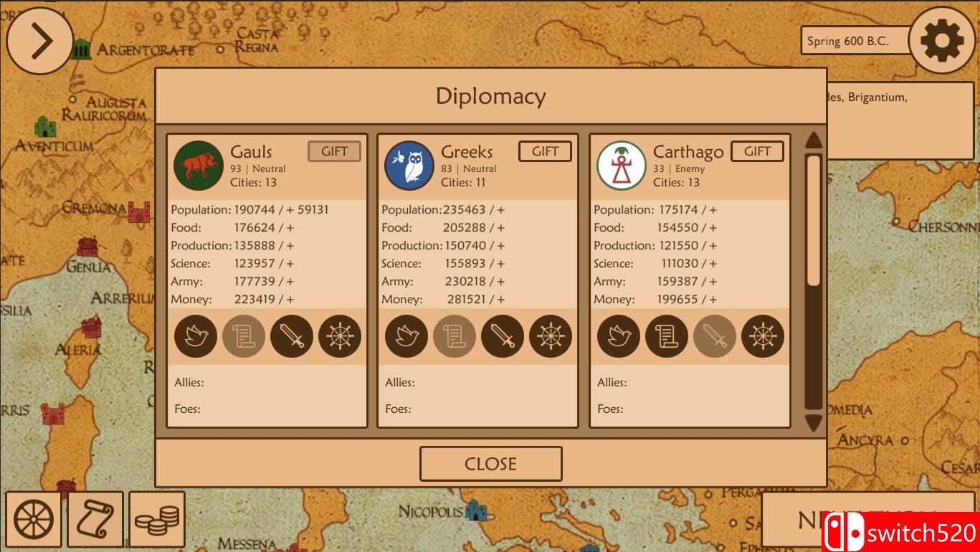Click the dove peace icon for Gauls

coord(196,336)
